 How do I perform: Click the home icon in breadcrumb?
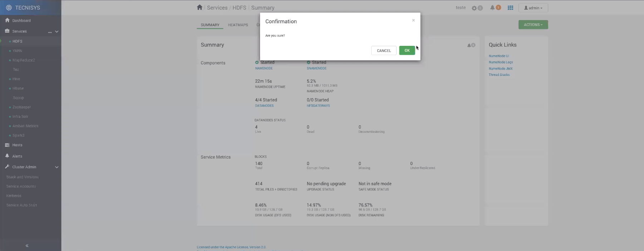point(200,7)
